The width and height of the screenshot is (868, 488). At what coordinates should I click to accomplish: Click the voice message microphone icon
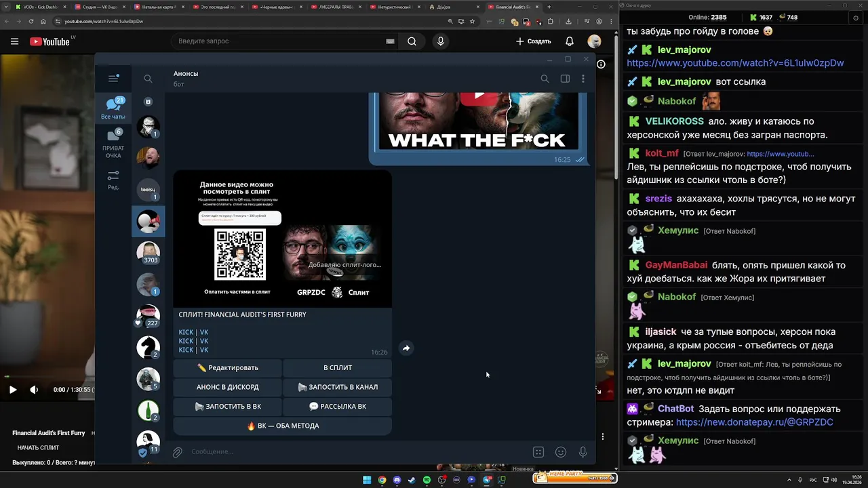(x=583, y=452)
